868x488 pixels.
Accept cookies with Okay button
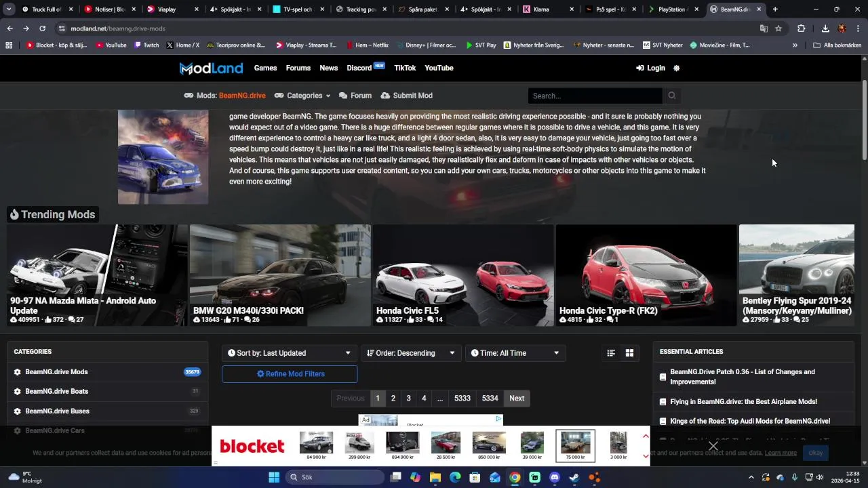pyautogui.click(x=816, y=453)
